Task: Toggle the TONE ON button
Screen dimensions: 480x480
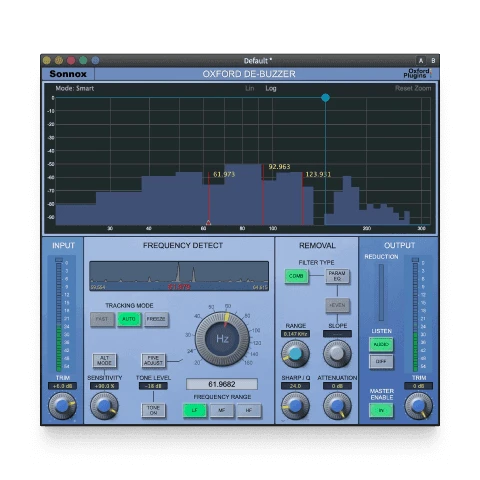Action: (x=153, y=410)
